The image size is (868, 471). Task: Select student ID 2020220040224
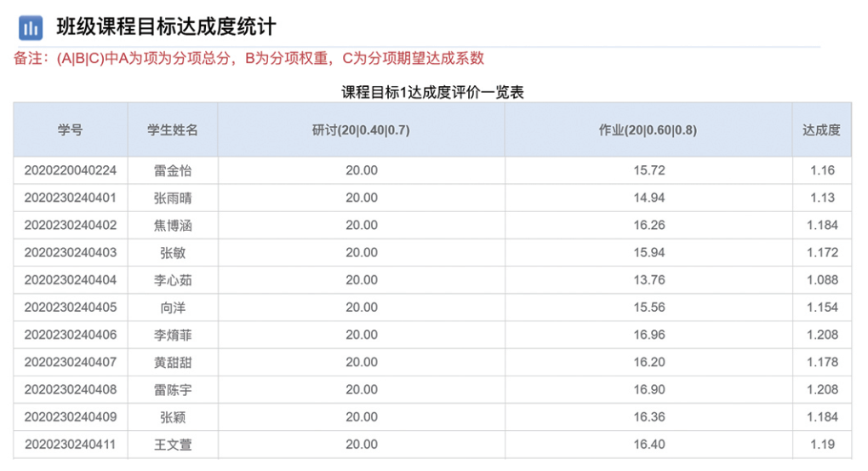pos(71,170)
